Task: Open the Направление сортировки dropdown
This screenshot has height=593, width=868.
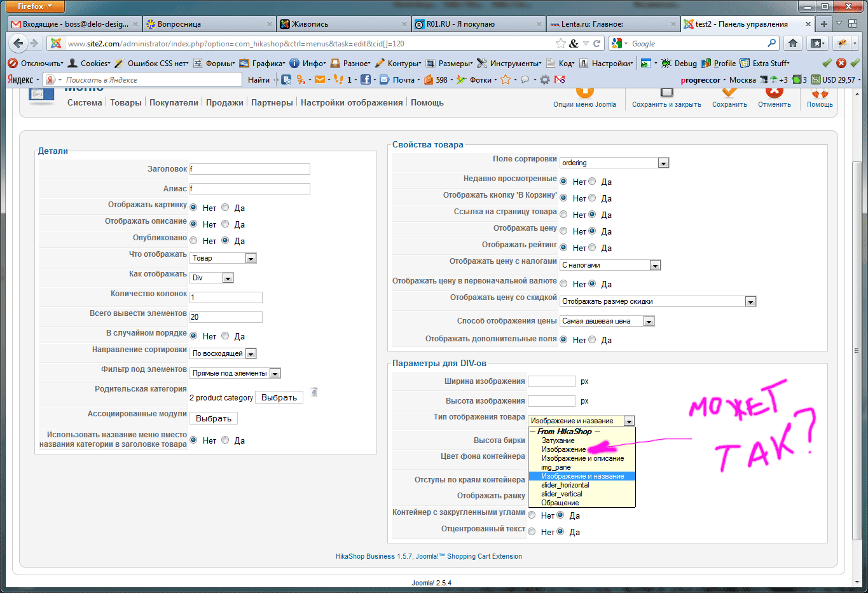Action: 223,353
